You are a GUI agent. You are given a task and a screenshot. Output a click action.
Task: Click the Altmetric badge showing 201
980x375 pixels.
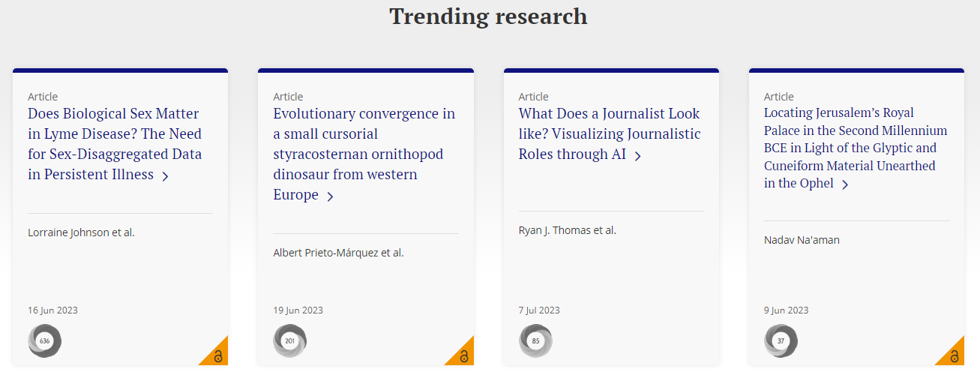coord(289,341)
